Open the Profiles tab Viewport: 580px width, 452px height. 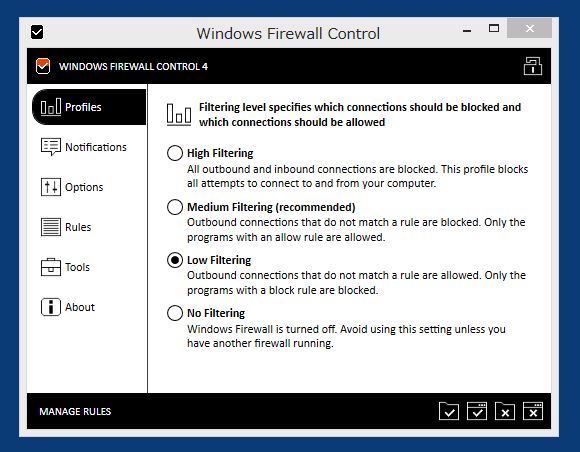[89, 107]
